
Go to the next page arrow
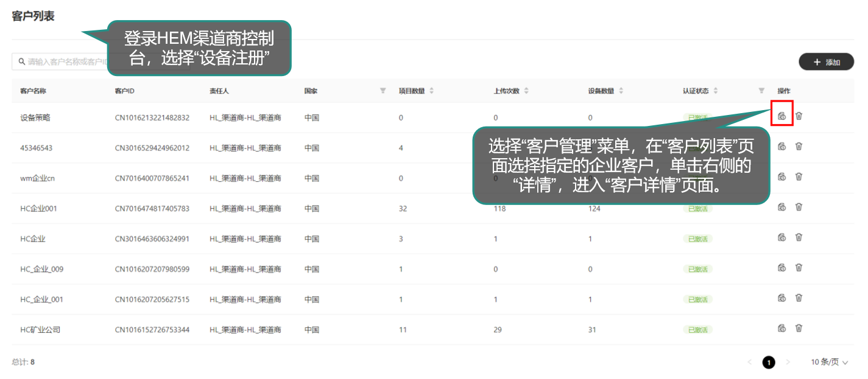coord(788,362)
